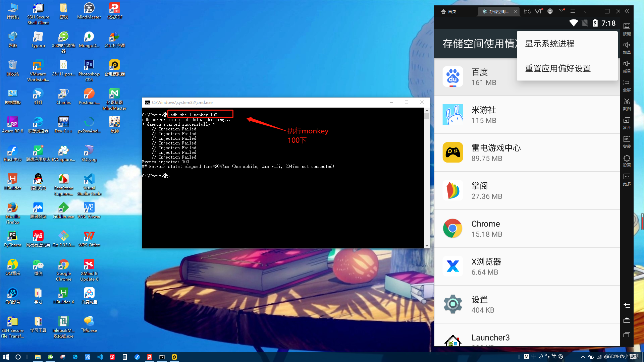644x362 pixels.
Task: Collapse the emulator sidebar with double-chevron
Action: point(627,11)
